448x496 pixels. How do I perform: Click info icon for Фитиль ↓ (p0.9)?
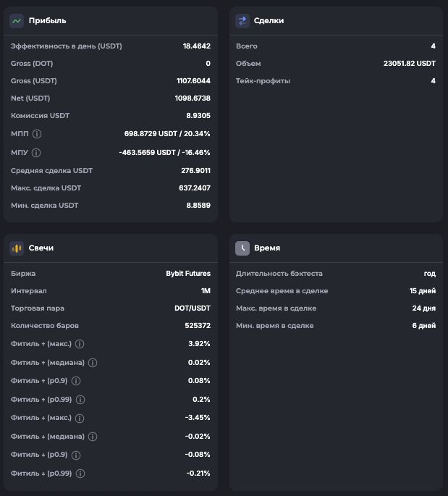[76, 455]
